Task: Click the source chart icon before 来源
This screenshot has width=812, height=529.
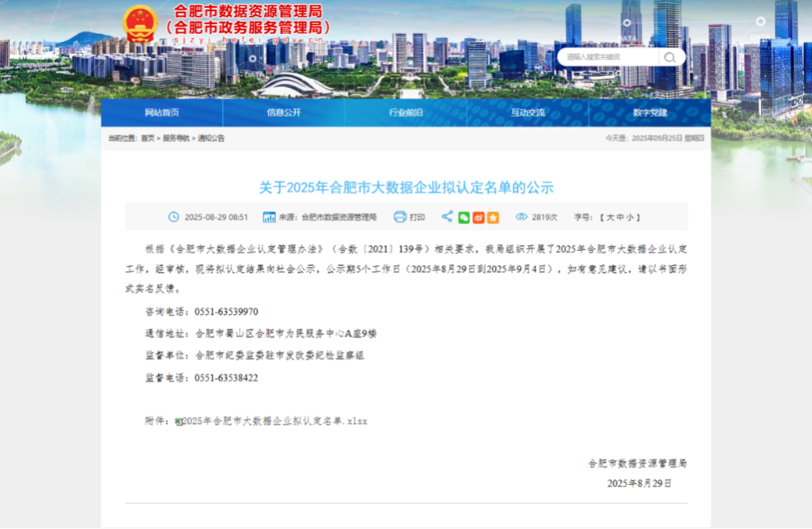Action: click(268, 216)
